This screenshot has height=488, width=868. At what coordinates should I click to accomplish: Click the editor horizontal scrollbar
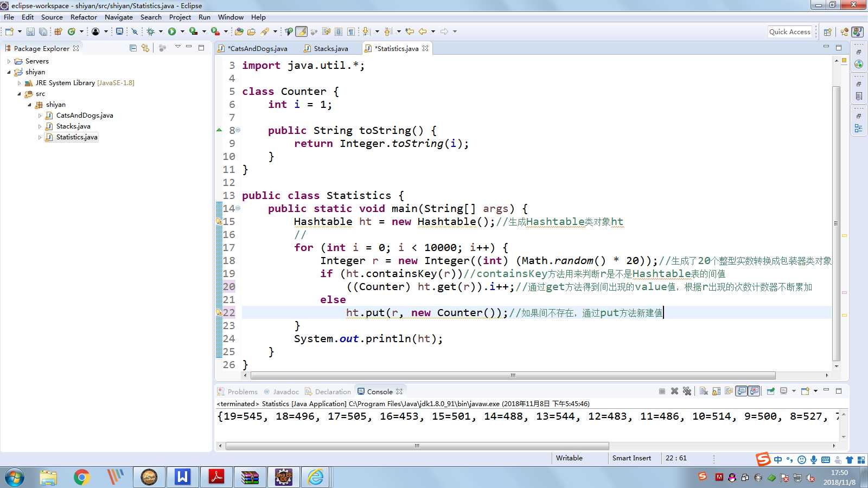click(x=513, y=375)
